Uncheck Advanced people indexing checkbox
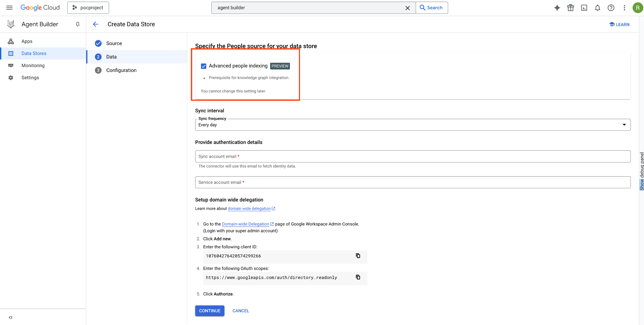Image resolution: width=644 pixels, height=325 pixels. 203,66
